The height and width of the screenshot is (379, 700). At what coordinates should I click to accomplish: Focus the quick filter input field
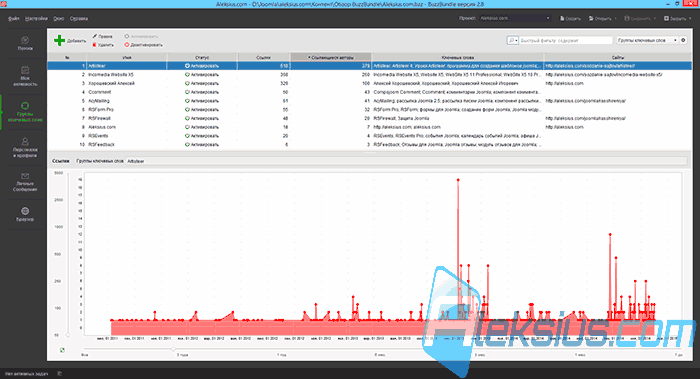tap(565, 40)
